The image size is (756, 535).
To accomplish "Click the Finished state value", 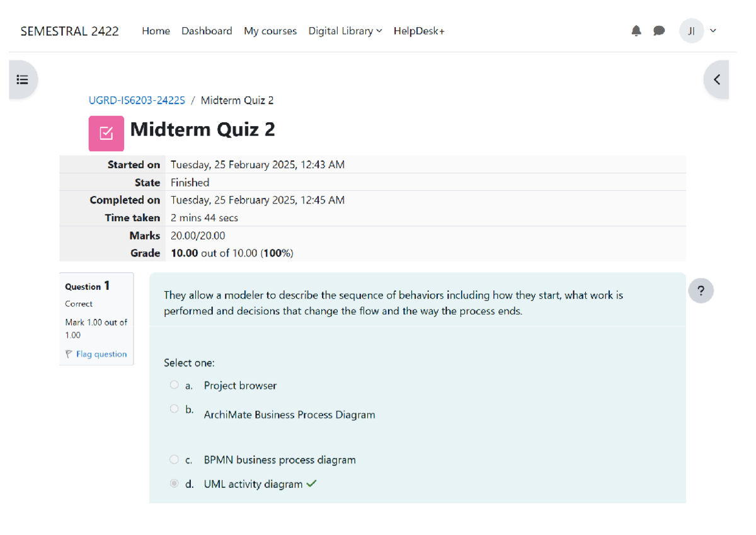I will pyautogui.click(x=190, y=183).
